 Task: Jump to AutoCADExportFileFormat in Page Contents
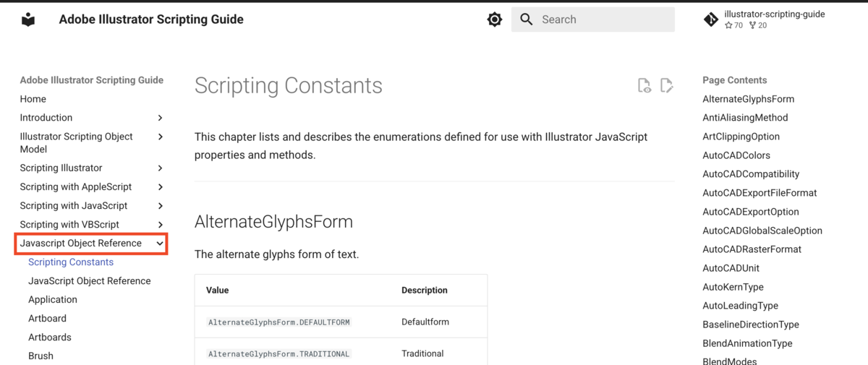click(x=759, y=193)
